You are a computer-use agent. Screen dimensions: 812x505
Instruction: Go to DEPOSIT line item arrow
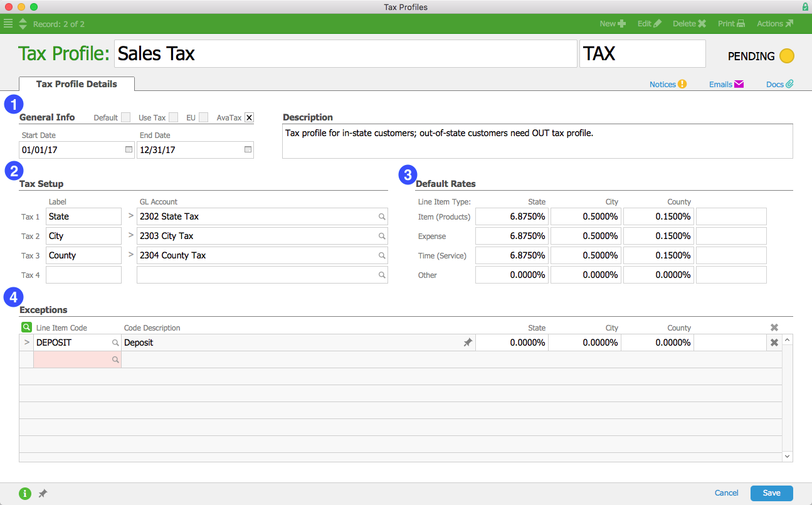[x=26, y=343]
